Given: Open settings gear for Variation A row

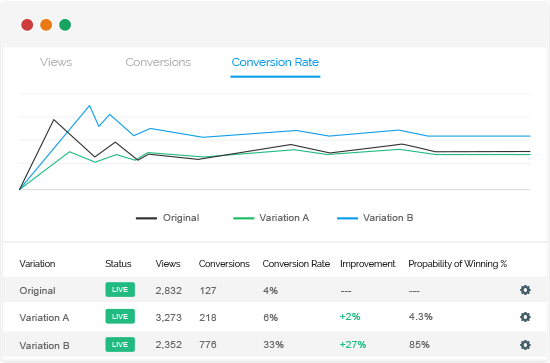Looking at the screenshot, I should [525, 317].
